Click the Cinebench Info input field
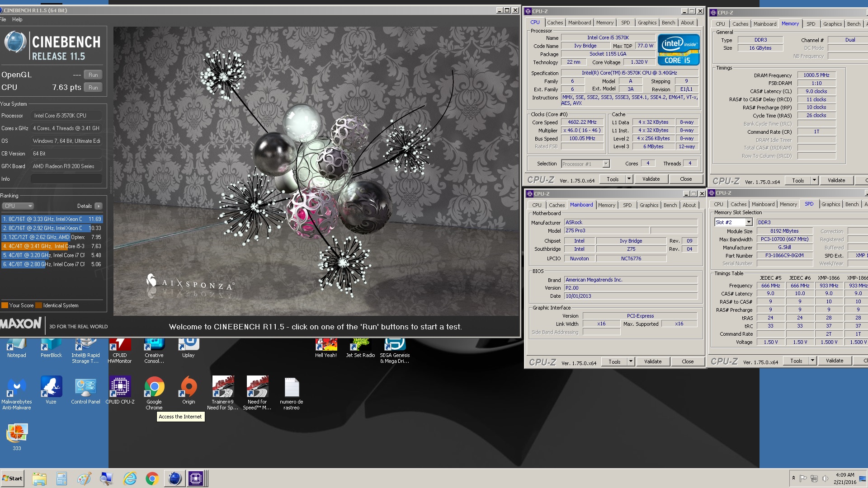 coord(66,179)
